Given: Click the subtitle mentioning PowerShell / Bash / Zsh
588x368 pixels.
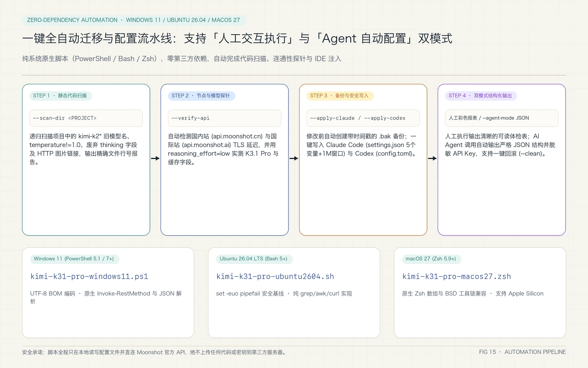Looking at the screenshot, I should pyautogui.click(x=182, y=59).
